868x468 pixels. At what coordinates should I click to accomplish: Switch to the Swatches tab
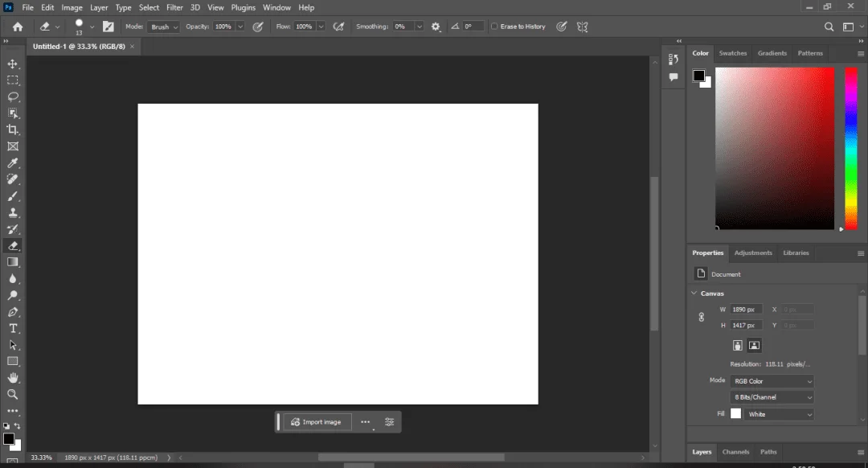click(732, 53)
